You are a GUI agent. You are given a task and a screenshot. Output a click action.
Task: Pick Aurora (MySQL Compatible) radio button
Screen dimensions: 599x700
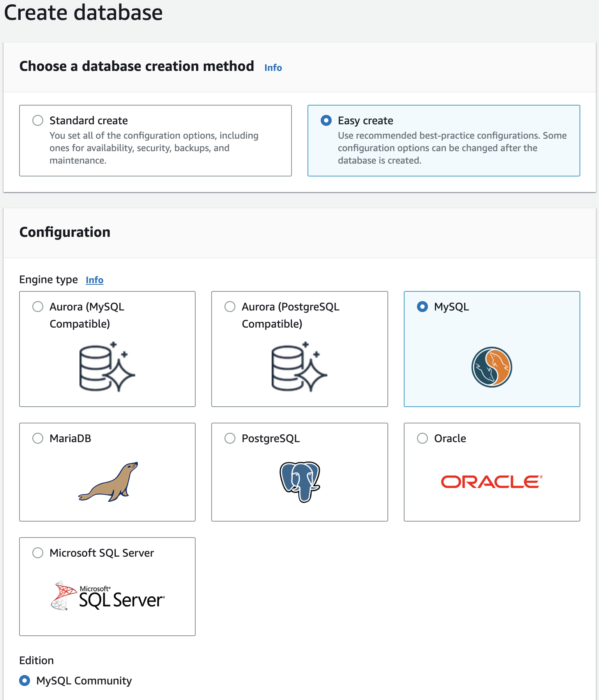pos(38,307)
